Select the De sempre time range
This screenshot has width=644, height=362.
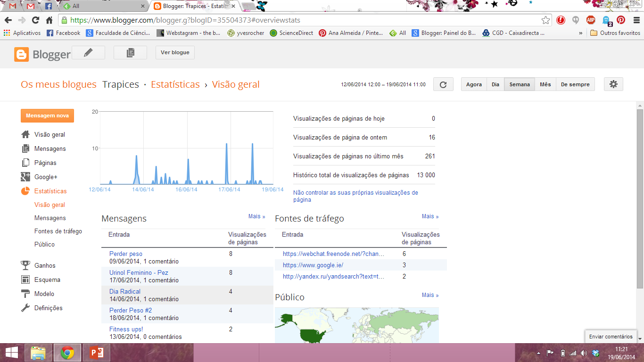click(575, 84)
